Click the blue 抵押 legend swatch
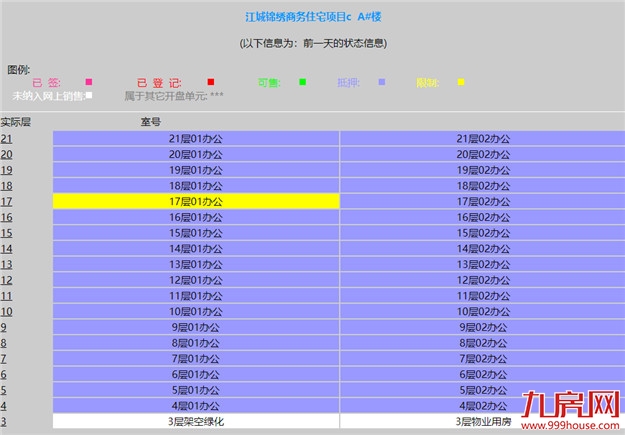 click(x=382, y=82)
